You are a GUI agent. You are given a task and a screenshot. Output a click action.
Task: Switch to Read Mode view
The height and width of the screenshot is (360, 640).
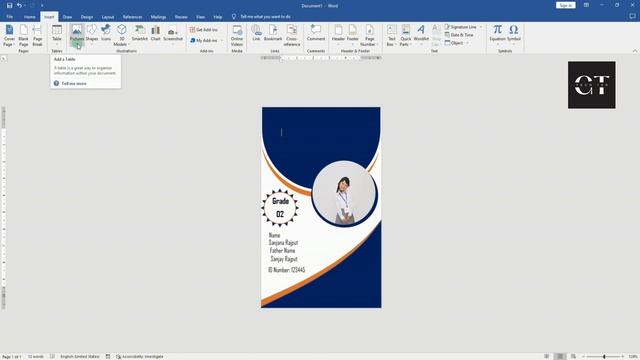pyautogui.click(x=547, y=356)
